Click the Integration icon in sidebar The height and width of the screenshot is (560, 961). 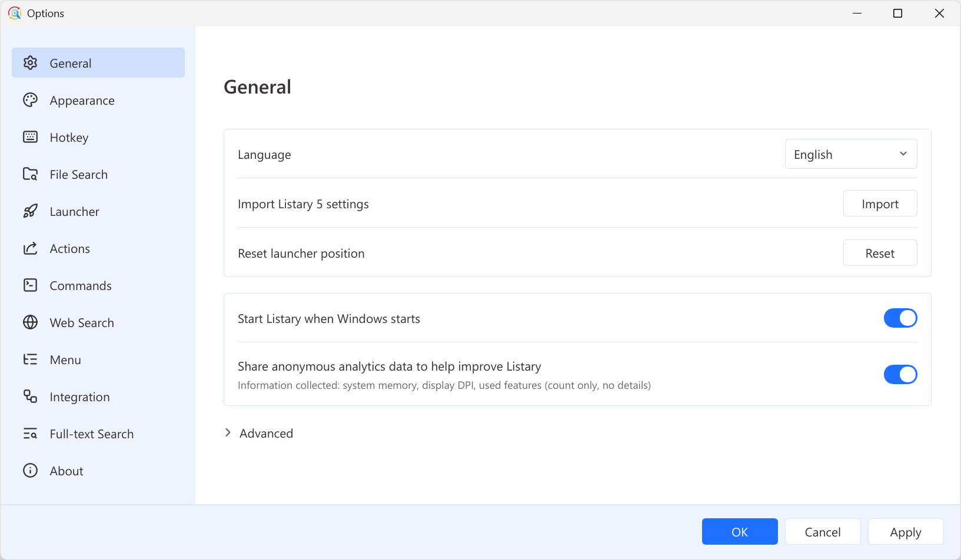[x=30, y=396]
